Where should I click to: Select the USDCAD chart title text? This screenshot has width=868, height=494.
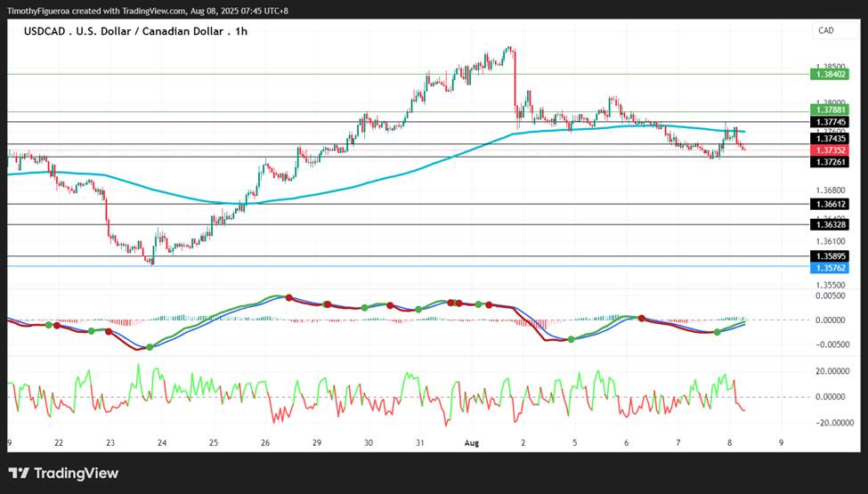135,31
